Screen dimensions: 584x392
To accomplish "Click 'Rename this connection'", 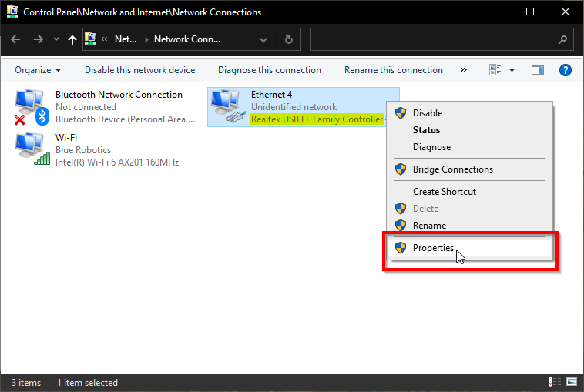I will (x=393, y=70).
